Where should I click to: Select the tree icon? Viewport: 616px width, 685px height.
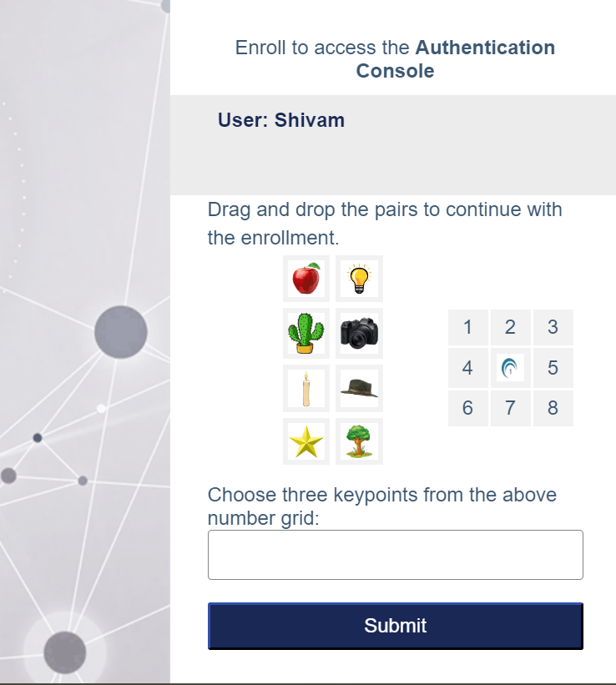coord(359,441)
